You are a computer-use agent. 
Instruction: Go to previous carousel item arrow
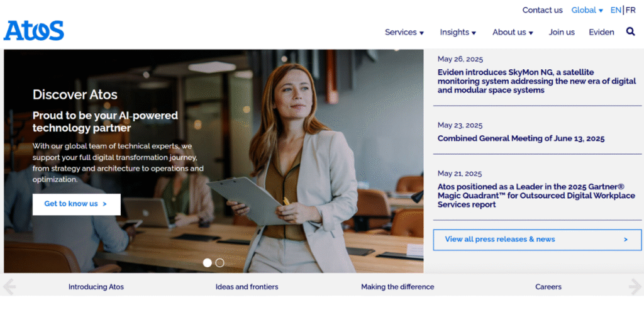(9, 287)
